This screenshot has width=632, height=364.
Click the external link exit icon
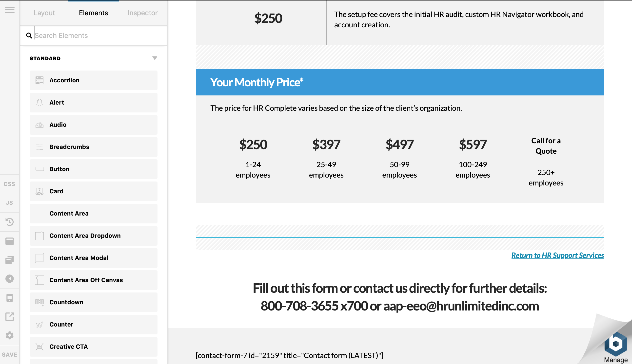coord(10,316)
